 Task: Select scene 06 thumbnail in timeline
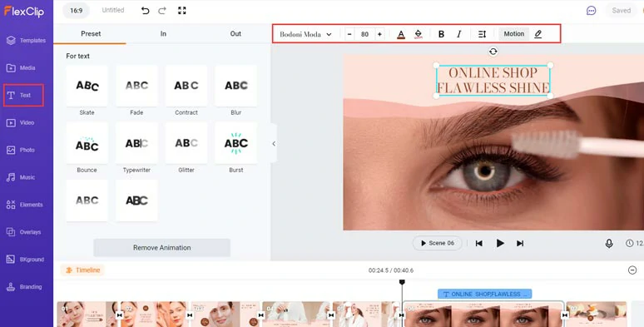click(483, 315)
